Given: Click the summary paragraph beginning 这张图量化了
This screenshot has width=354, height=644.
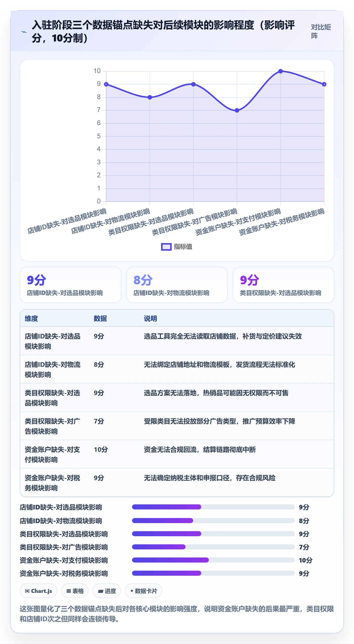Looking at the screenshot, I should point(177,614).
